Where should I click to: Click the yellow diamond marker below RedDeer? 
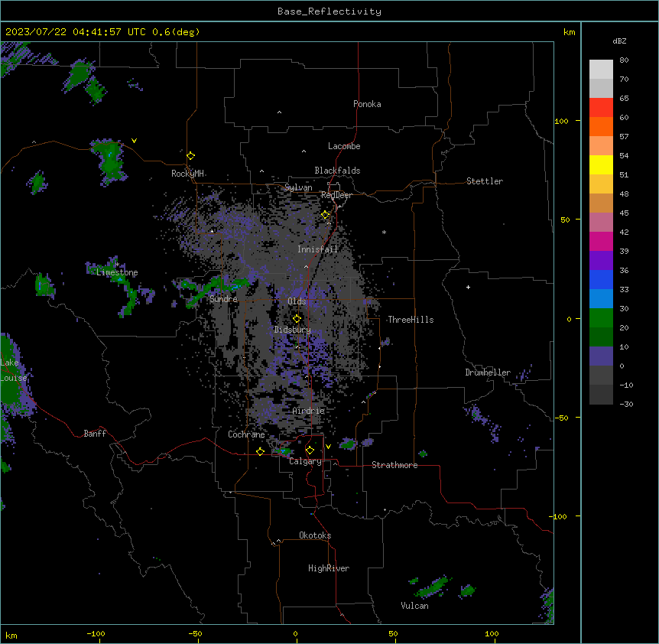point(326,215)
